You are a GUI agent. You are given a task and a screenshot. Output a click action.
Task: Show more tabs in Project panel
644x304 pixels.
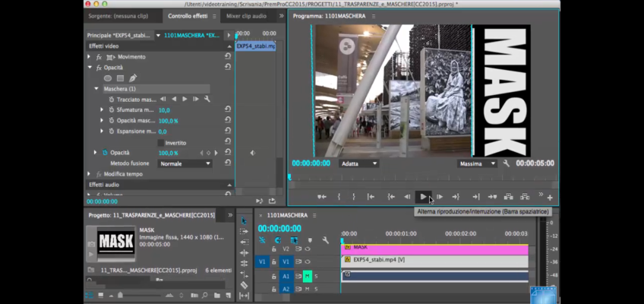click(x=230, y=215)
